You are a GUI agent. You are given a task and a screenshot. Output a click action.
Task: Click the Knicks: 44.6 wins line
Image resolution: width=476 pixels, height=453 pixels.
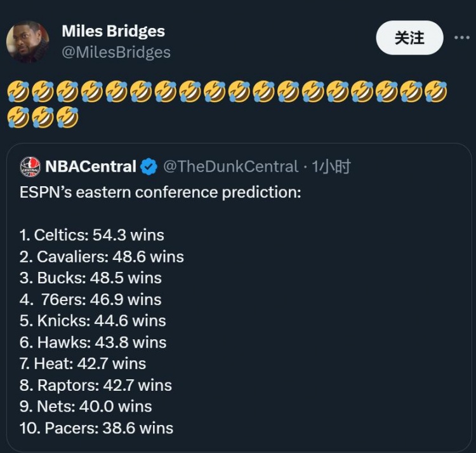93,321
